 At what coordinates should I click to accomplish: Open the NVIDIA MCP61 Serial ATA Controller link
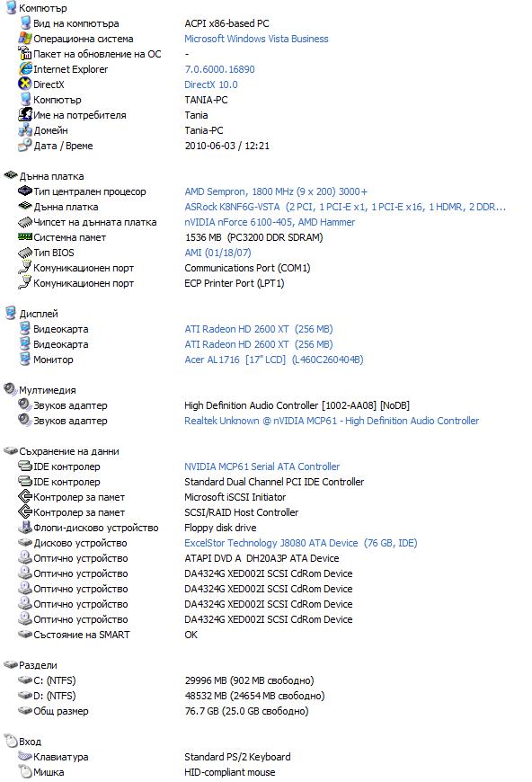262,467
